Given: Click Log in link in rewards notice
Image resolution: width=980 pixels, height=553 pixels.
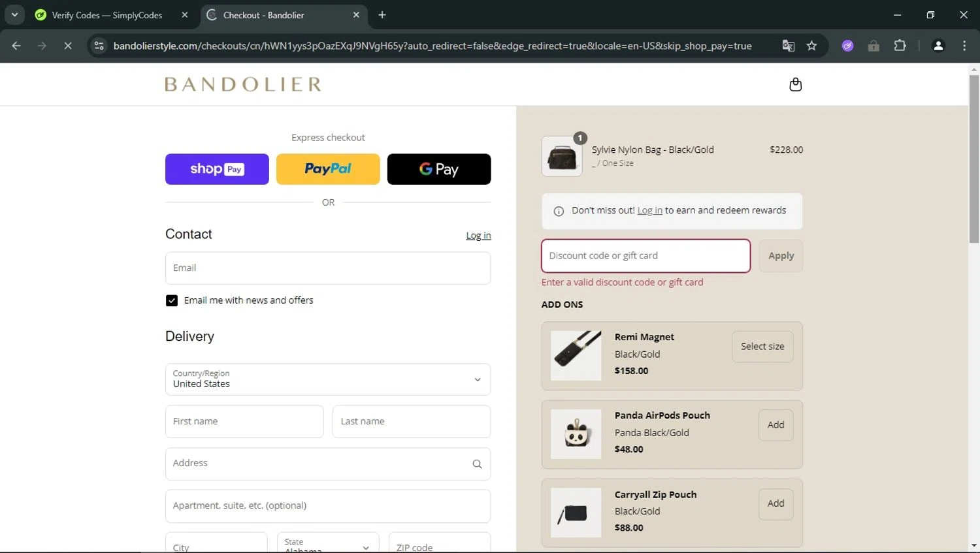Looking at the screenshot, I should point(649,210).
